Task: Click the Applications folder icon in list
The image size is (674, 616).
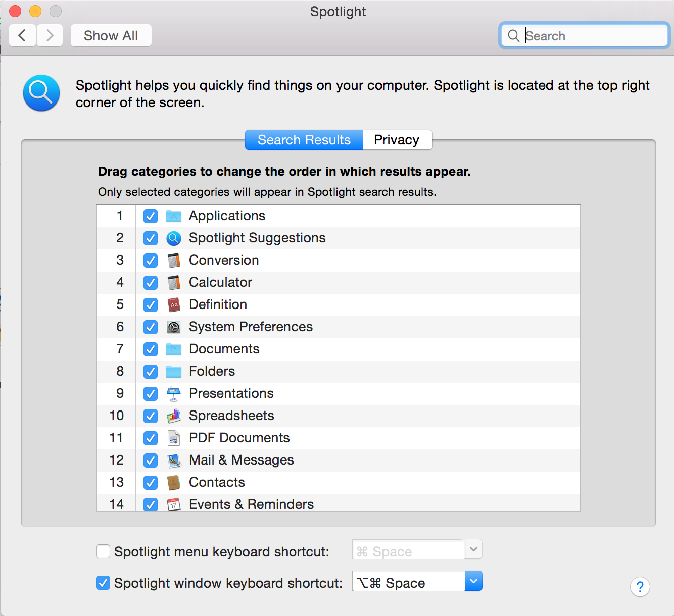Action: point(174,216)
